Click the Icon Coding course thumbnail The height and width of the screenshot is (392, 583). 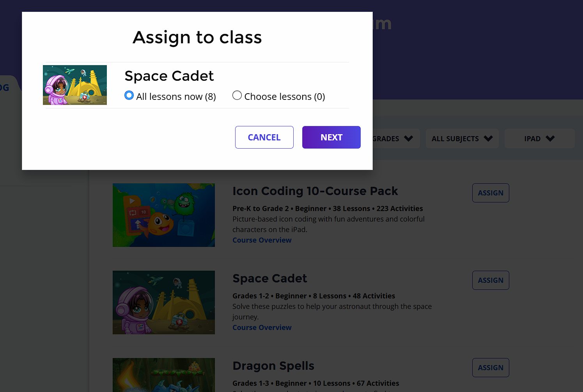pyautogui.click(x=163, y=215)
